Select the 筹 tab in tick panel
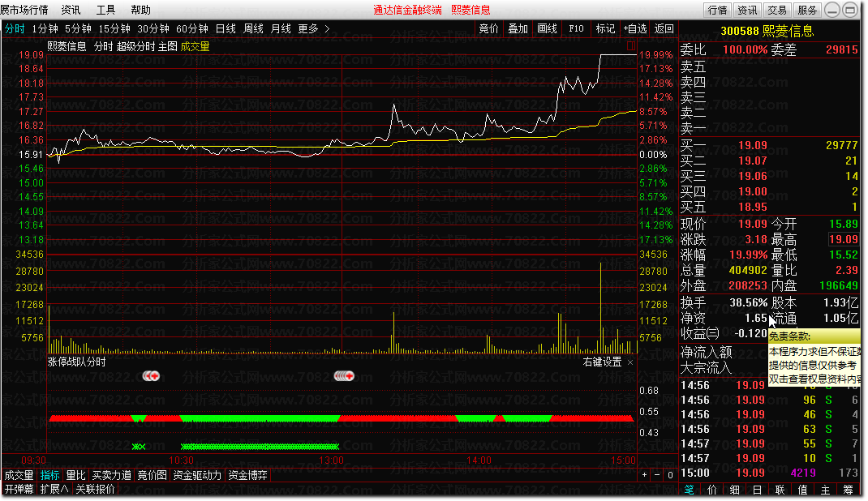868x501 pixels. (x=848, y=490)
